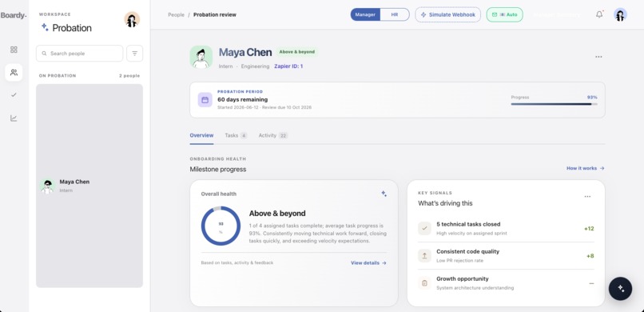Click the Above & beyond status badge

[x=297, y=52]
